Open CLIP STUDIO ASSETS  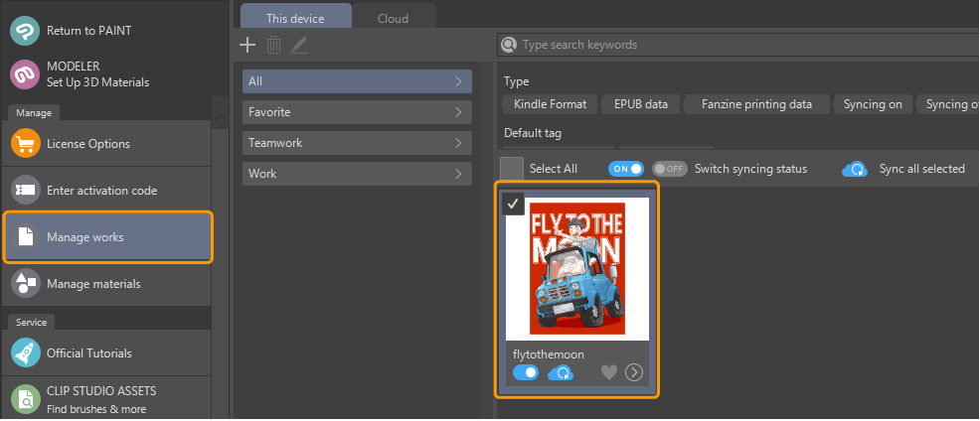[x=106, y=400]
